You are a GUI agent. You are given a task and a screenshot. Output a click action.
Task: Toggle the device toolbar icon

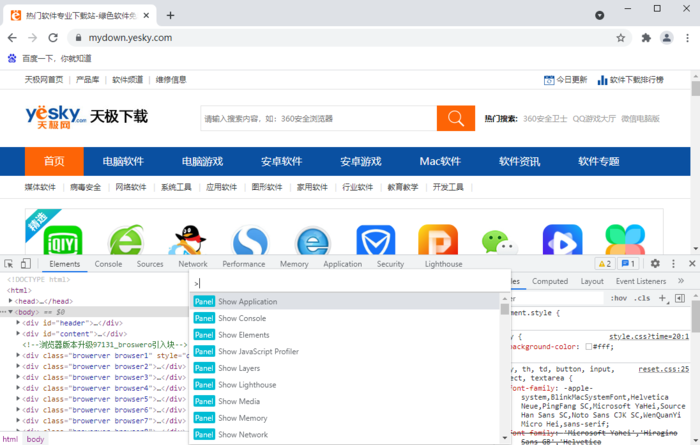pyautogui.click(x=25, y=264)
